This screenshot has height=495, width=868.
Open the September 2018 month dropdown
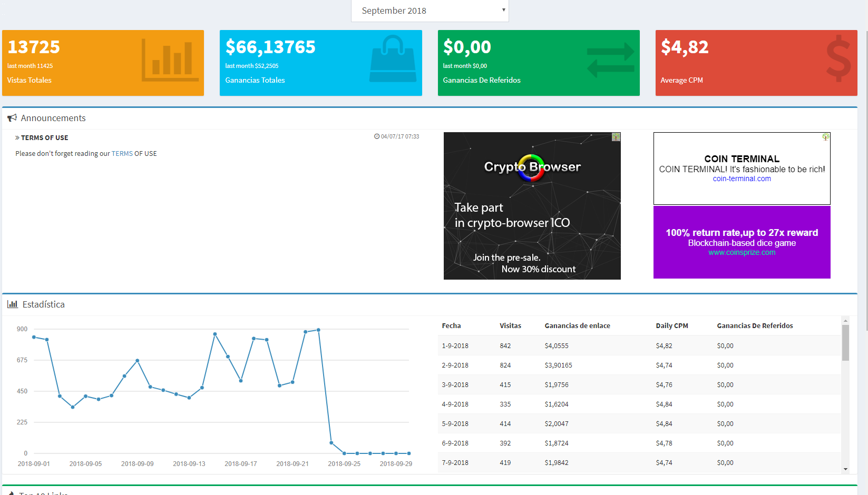coord(430,11)
